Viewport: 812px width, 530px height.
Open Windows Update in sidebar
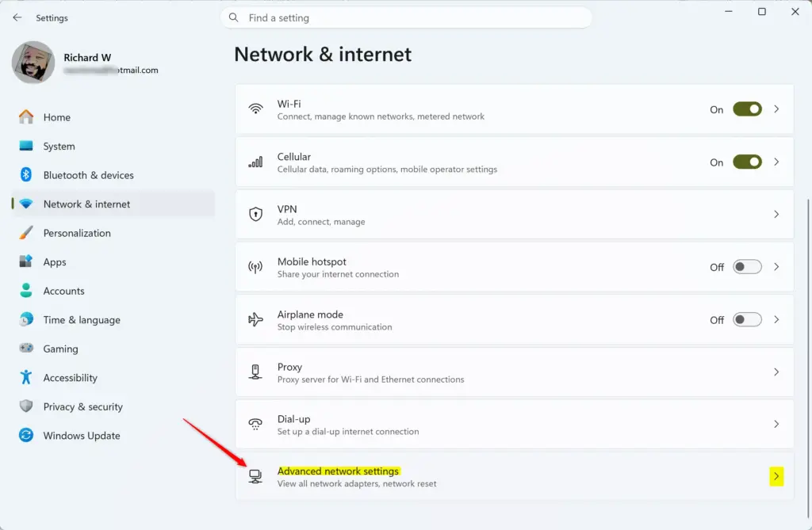113,435
